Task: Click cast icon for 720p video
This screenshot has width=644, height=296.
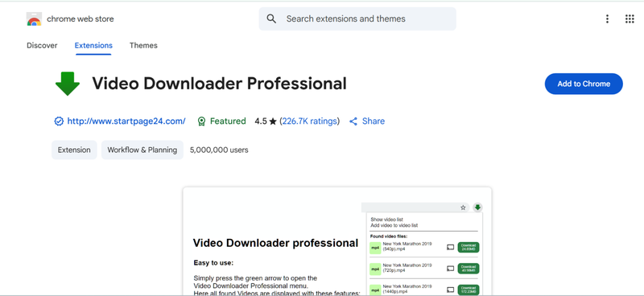Action: pyautogui.click(x=451, y=269)
